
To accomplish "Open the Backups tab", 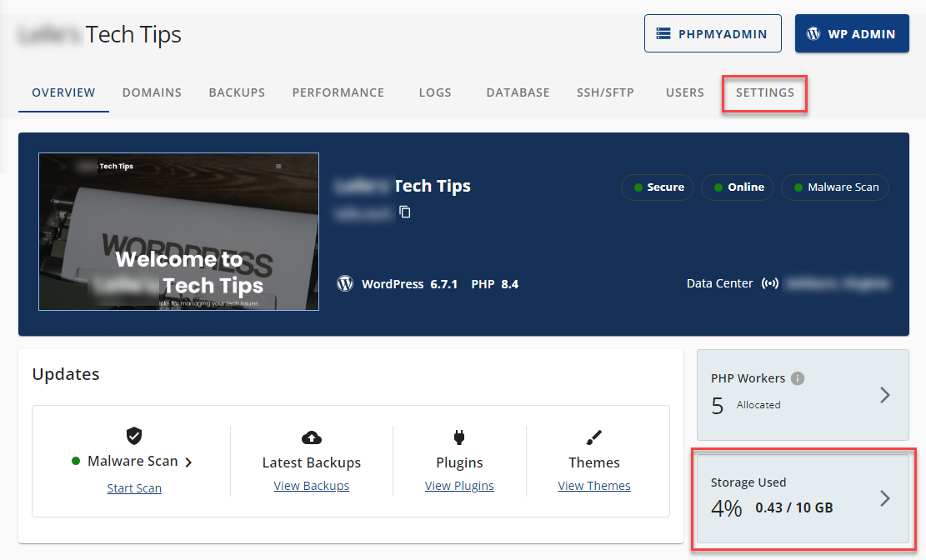I will tap(237, 92).
